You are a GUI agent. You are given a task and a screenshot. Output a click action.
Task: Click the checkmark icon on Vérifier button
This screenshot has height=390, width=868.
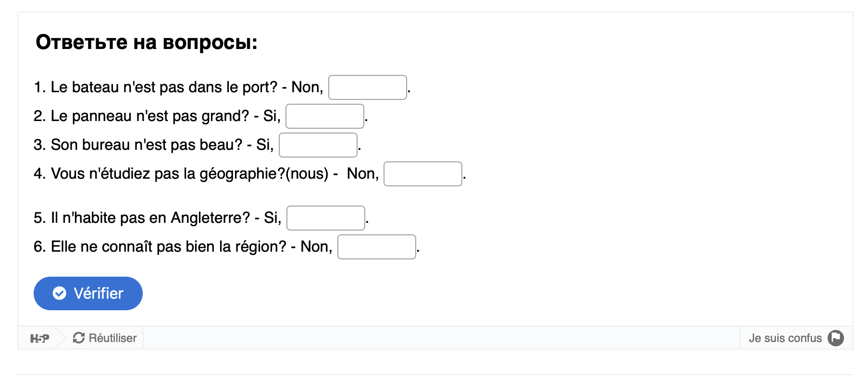coord(60,293)
